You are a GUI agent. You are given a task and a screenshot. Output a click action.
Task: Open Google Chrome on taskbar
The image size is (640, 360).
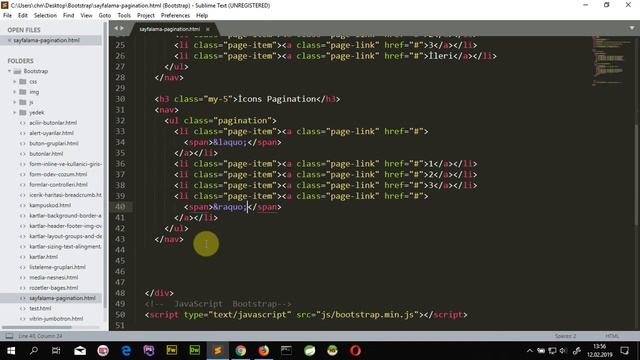(241, 351)
